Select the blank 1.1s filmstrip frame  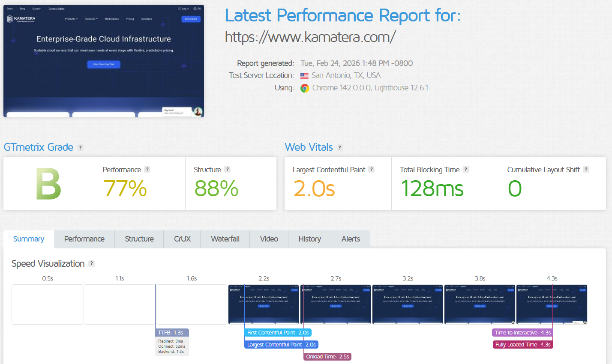[x=119, y=304]
